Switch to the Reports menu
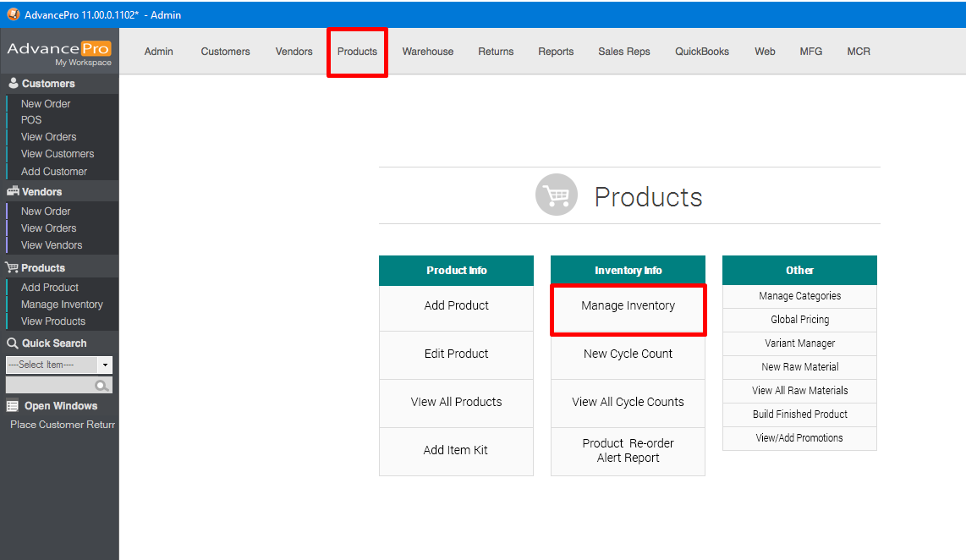The height and width of the screenshot is (560, 966). (556, 52)
